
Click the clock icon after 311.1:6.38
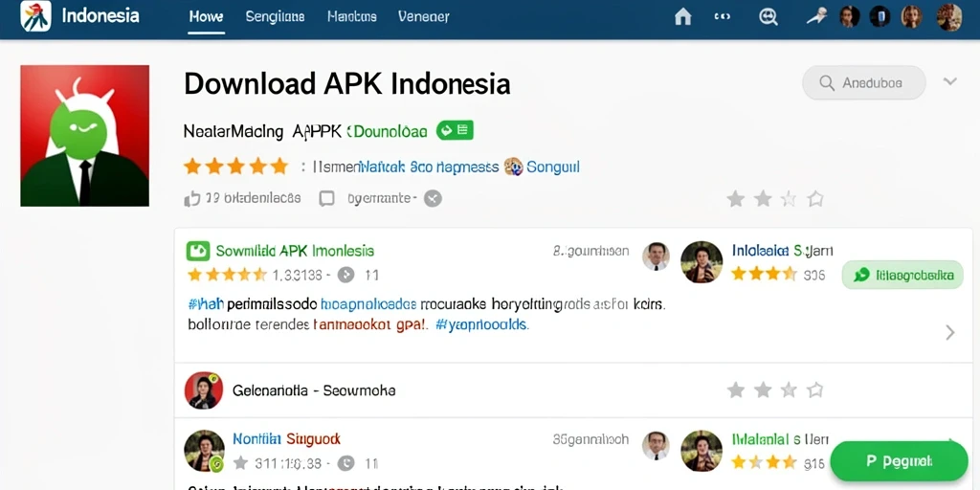pyautogui.click(x=345, y=463)
